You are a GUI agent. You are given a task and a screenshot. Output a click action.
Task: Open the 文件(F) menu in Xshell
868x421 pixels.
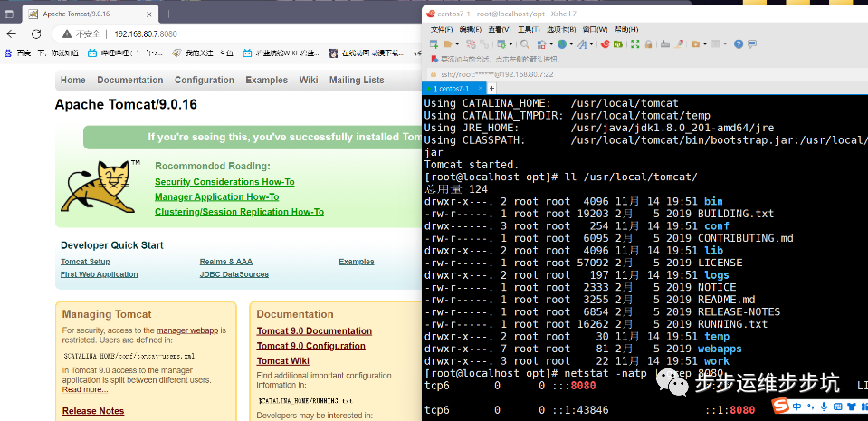[442, 29]
